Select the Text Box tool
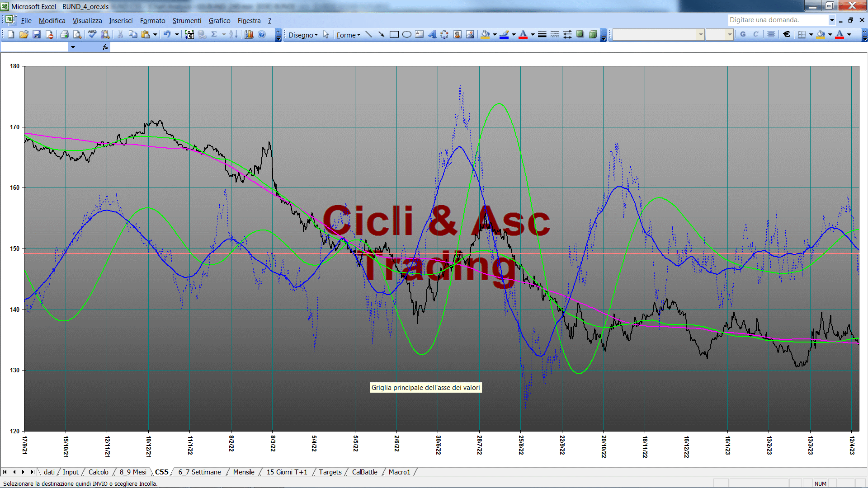Screen dimensions: 868x488 click(x=420, y=34)
